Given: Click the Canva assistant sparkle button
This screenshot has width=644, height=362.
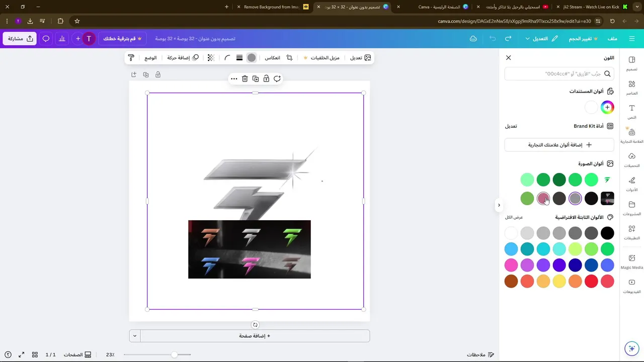Looking at the screenshot, I should [x=632, y=348].
